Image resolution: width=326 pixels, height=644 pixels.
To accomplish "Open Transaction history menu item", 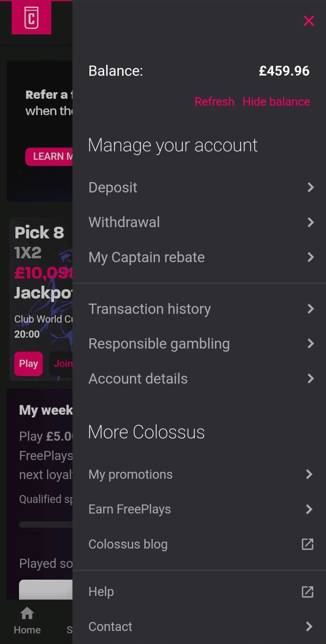I will tap(150, 309).
